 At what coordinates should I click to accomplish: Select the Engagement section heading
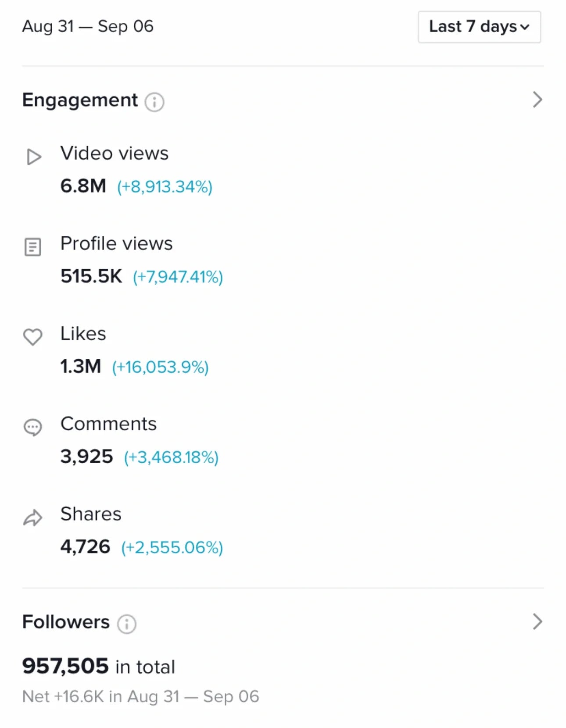pyautogui.click(x=80, y=100)
